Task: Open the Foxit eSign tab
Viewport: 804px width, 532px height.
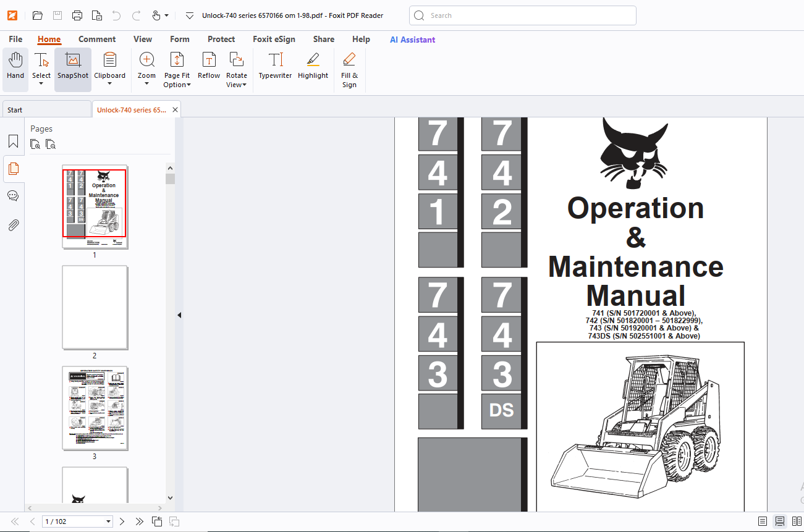Action: pos(274,40)
